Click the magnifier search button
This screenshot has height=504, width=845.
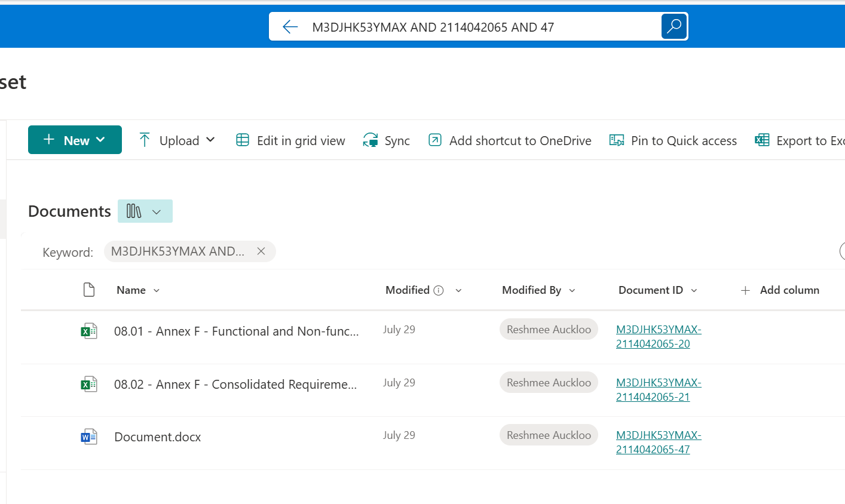coord(674,26)
